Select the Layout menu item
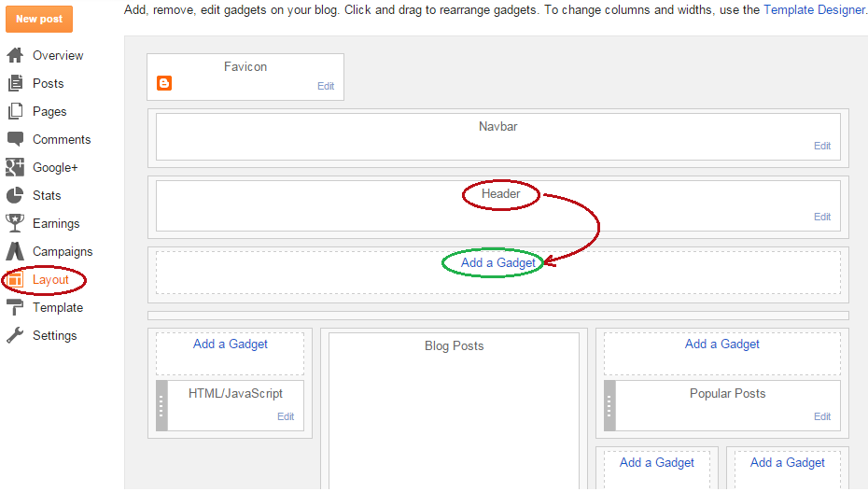Screen dimensions: 868x492 [x=50, y=280]
